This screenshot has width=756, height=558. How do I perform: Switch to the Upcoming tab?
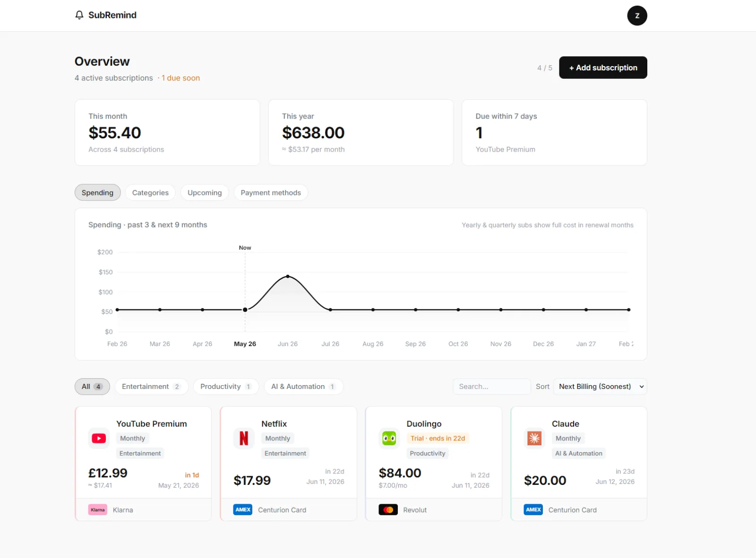coord(205,193)
